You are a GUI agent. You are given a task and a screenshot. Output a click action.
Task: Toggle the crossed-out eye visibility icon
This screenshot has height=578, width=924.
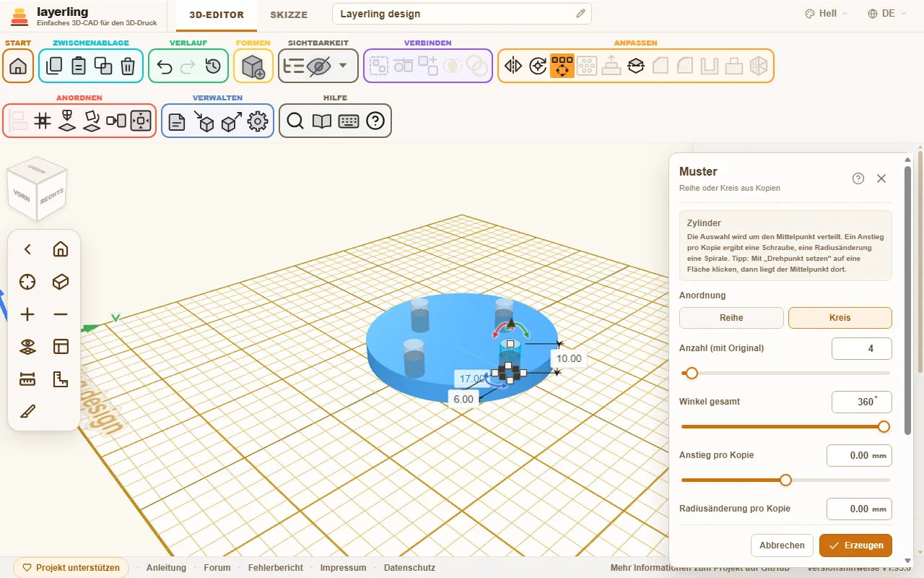(318, 66)
